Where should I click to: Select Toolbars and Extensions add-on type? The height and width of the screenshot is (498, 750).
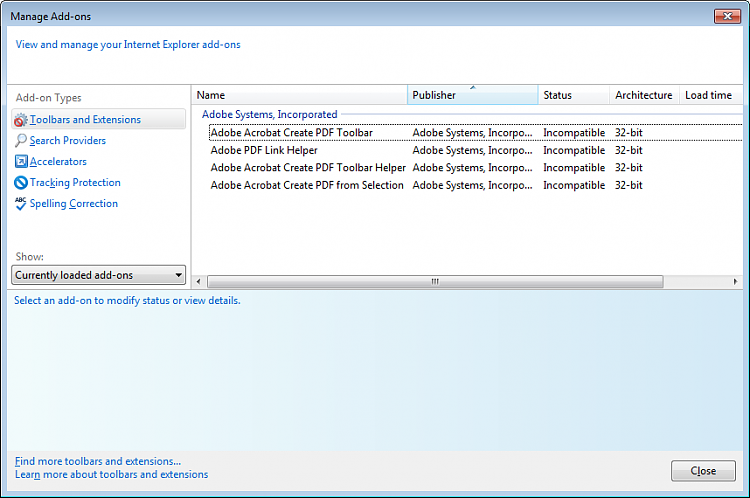[99, 120]
